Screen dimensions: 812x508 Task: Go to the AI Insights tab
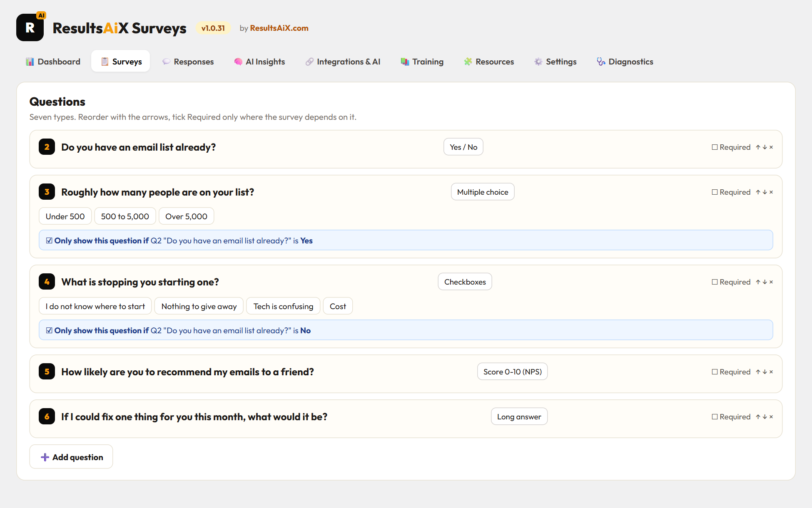point(259,62)
